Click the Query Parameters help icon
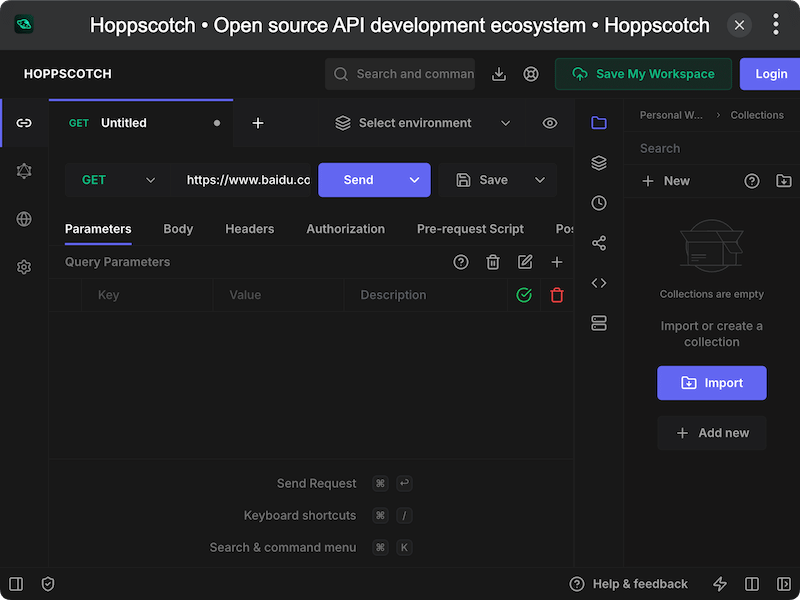The height and width of the screenshot is (600, 800). [x=461, y=262]
